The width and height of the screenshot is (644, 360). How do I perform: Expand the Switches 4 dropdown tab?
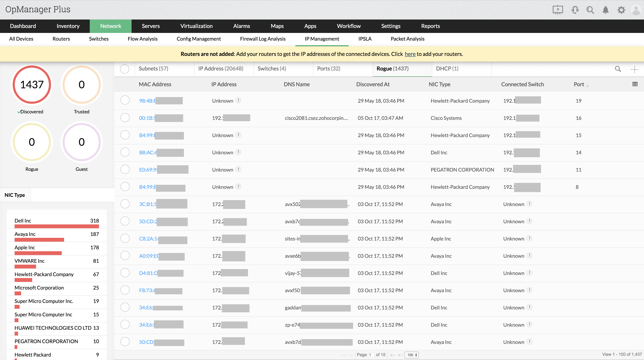(x=271, y=69)
